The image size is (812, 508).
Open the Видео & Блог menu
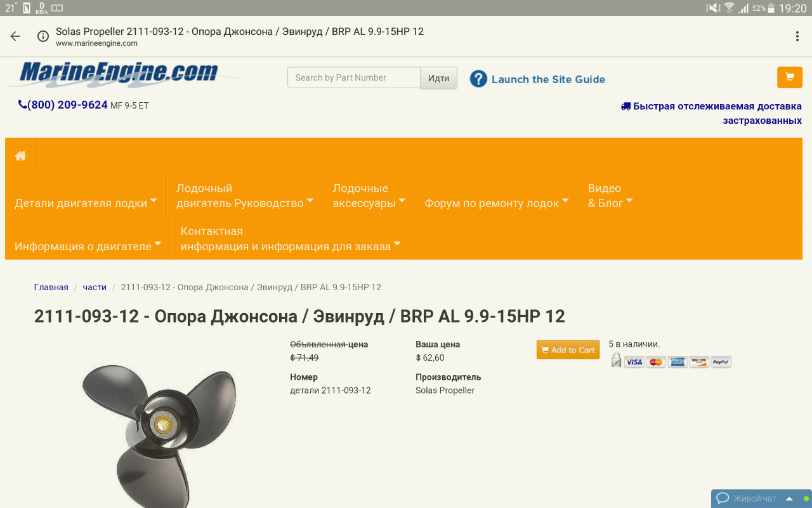610,196
